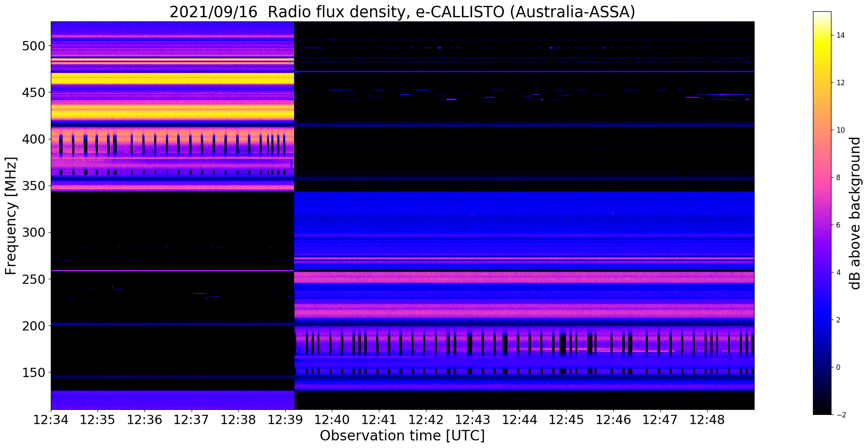868x448 pixels.
Task: Click the 300 MHz frequency tick label
Action: (x=33, y=232)
